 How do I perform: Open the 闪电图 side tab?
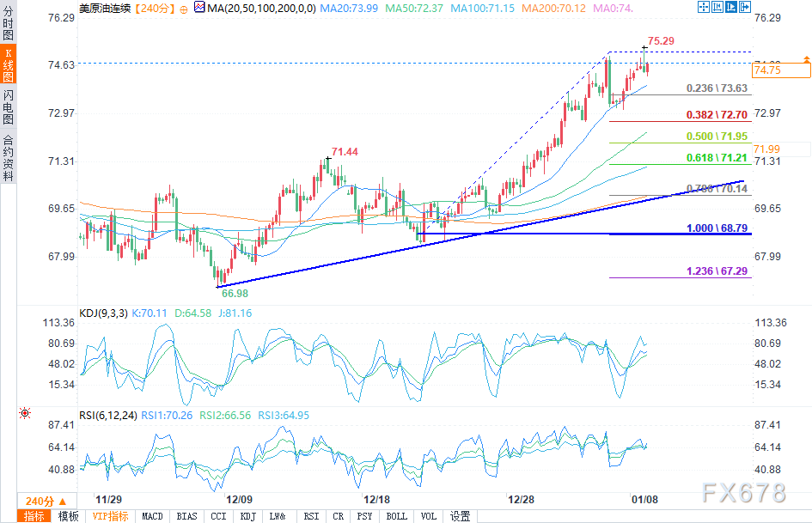coord(9,106)
